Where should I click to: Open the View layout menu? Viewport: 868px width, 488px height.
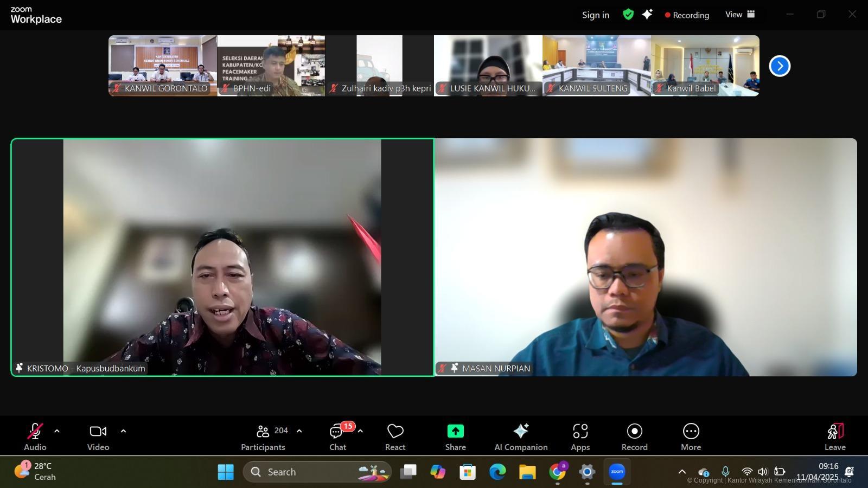740,15
